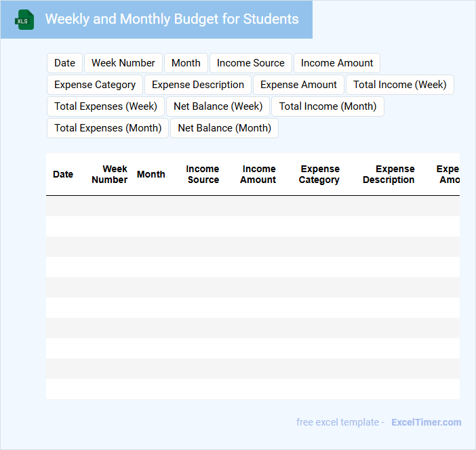The height and width of the screenshot is (450, 476).
Task: Click the Total Expenses (Month) tag
Action: (x=108, y=128)
